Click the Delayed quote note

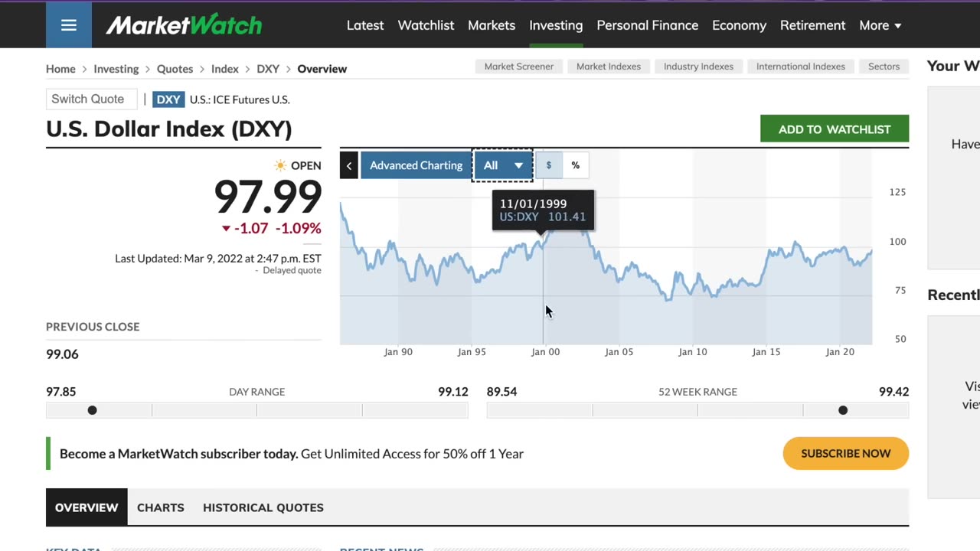pyautogui.click(x=292, y=270)
